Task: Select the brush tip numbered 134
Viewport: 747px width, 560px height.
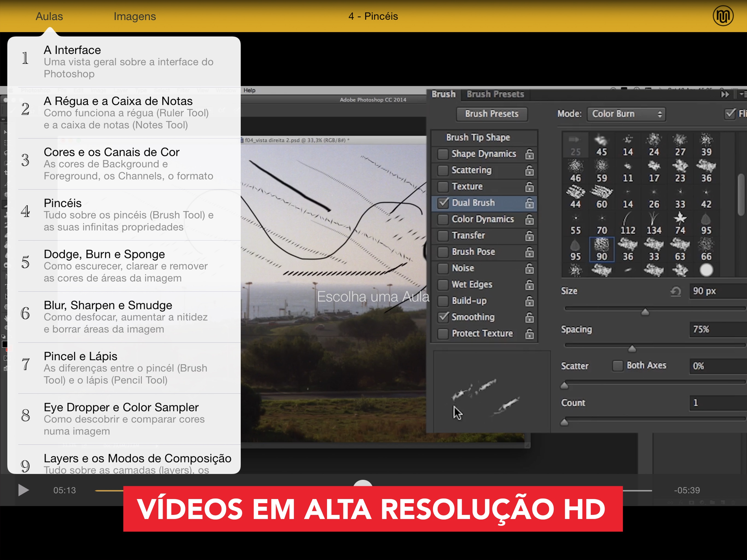Action: pos(654,223)
